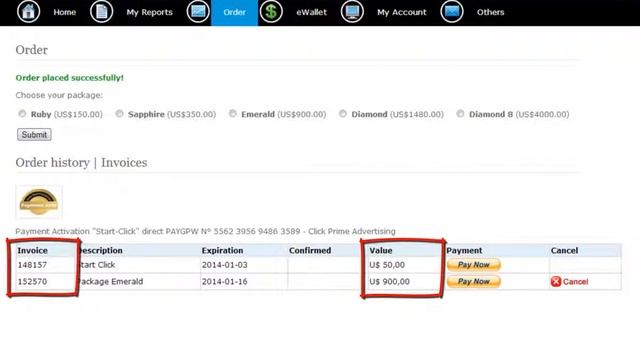Click the Home house icon

click(28, 11)
